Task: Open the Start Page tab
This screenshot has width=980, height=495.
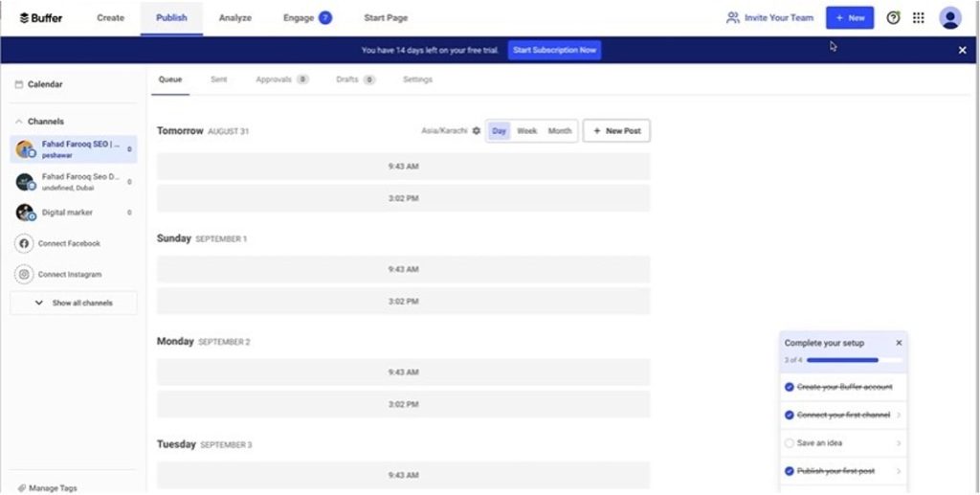Action: (x=386, y=18)
